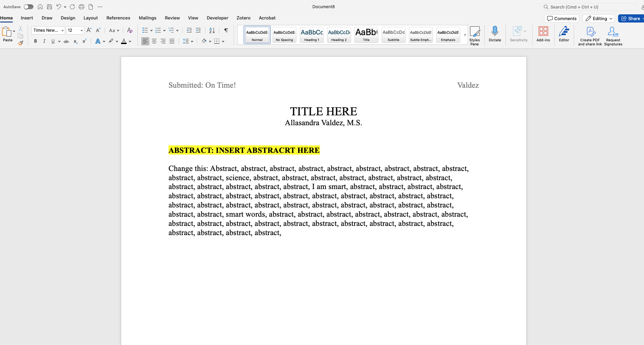The image size is (644, 345).
Task: Undo the last action
Action: coord(59,7)
